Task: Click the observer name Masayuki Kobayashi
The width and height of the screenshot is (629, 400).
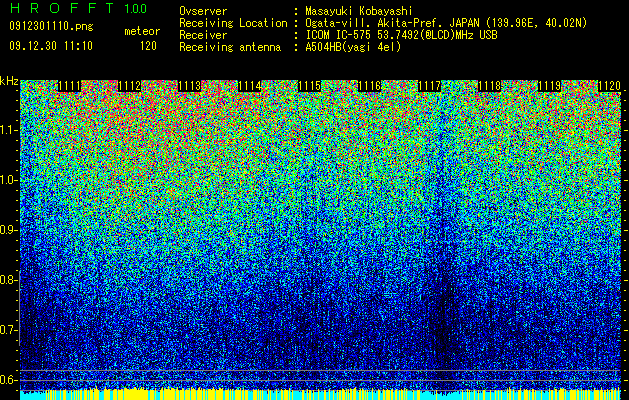Action: pos(359,11)
